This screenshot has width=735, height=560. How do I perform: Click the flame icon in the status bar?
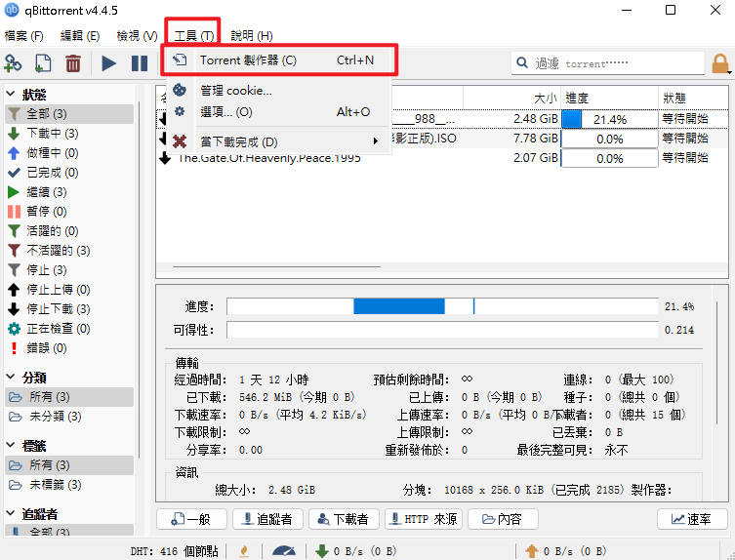click(x=244, y=551)
